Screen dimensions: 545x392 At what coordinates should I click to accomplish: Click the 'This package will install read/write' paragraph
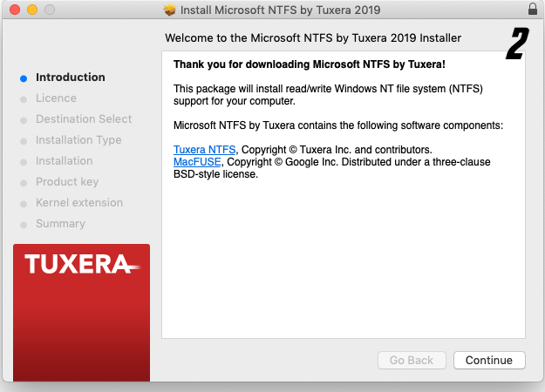(x=328, y=95)
